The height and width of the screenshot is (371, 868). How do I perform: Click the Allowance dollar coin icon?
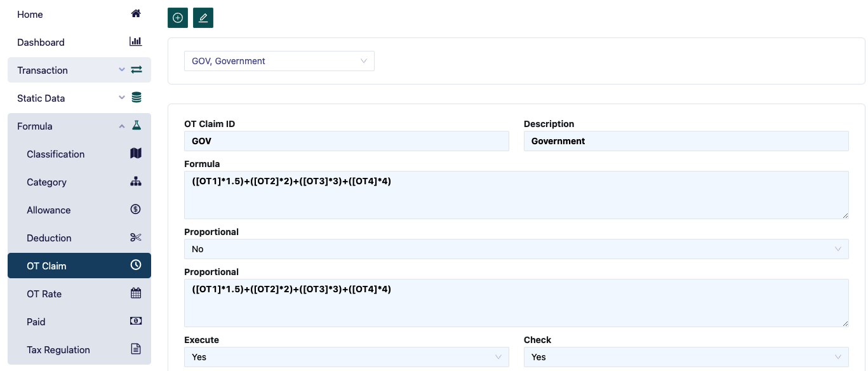coord(136,209)
